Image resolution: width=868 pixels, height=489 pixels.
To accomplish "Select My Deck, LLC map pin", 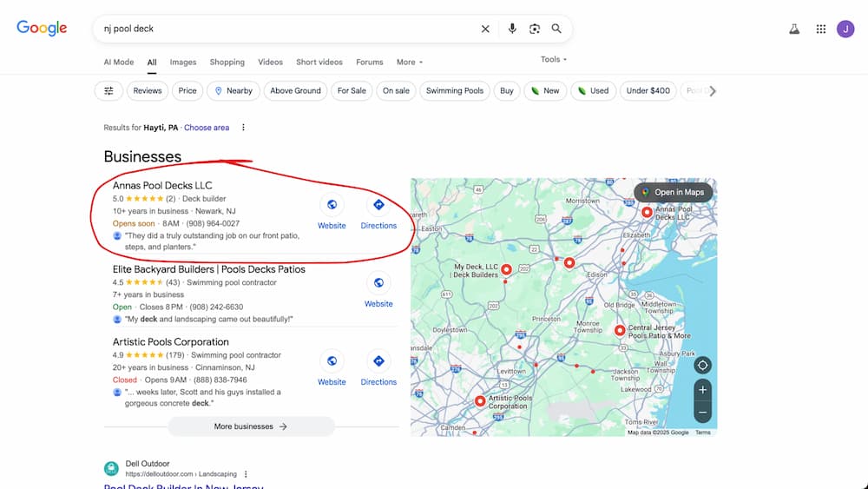I will coord(506,270).
